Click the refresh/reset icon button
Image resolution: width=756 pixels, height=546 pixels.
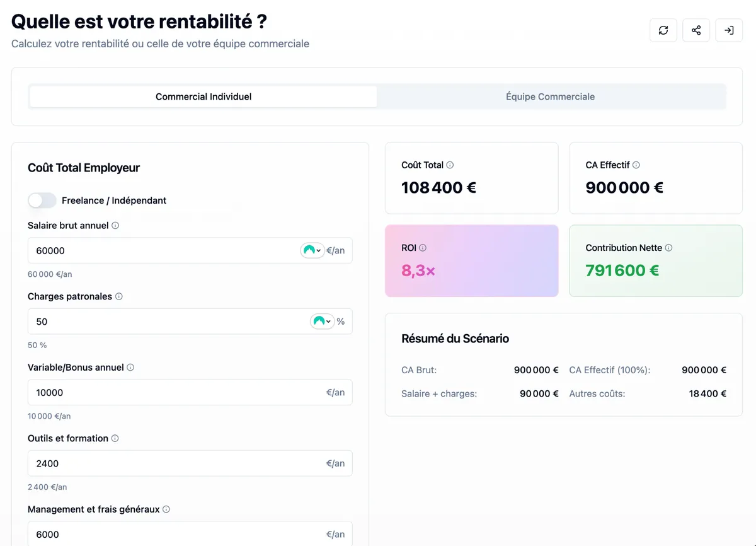pyautogui.click(x=663, y=30)
